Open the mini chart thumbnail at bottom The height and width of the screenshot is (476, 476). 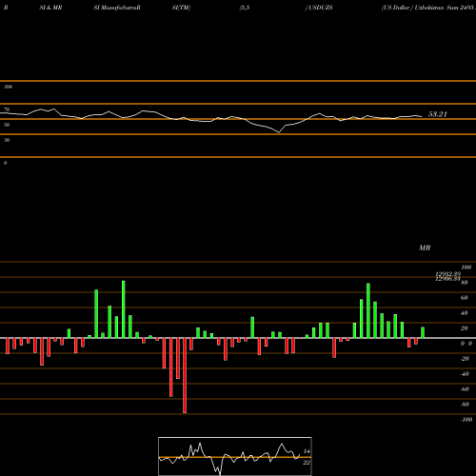click(235, 456)
